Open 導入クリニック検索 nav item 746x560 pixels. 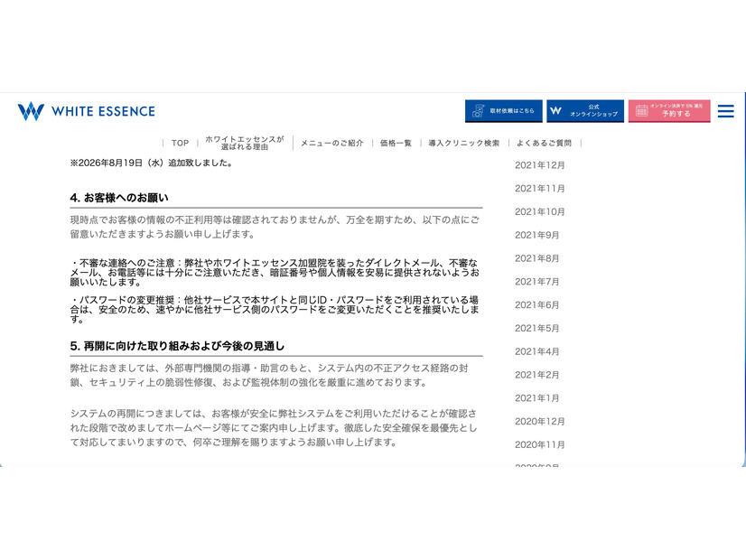tap(464, 143)
